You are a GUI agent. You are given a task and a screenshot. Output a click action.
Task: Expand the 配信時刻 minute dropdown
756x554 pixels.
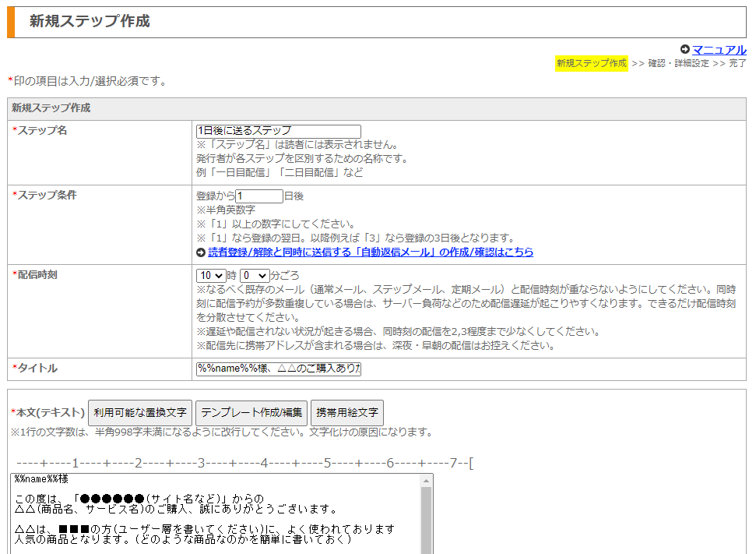[x=255, y=276]
